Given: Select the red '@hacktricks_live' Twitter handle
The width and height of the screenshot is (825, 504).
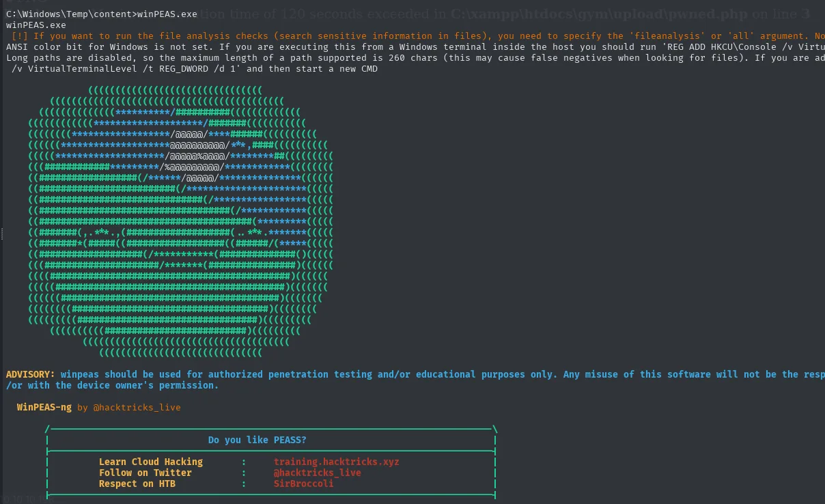Looking at the screenshot, I should click(x=317, y=473).
